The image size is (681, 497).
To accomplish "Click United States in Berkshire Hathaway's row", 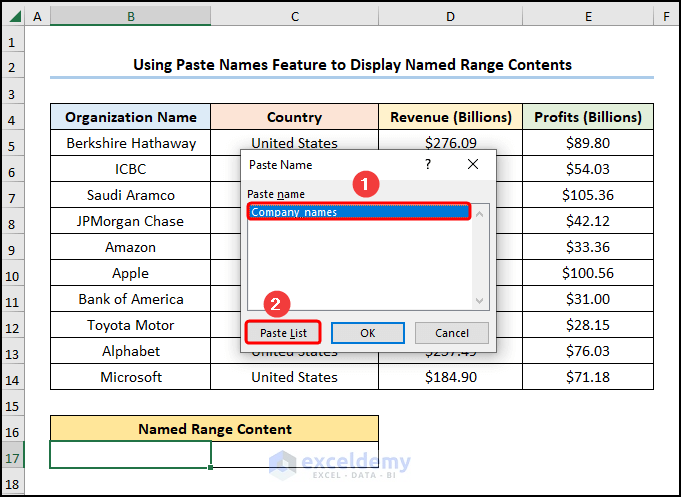I will (x=294, y=140).
